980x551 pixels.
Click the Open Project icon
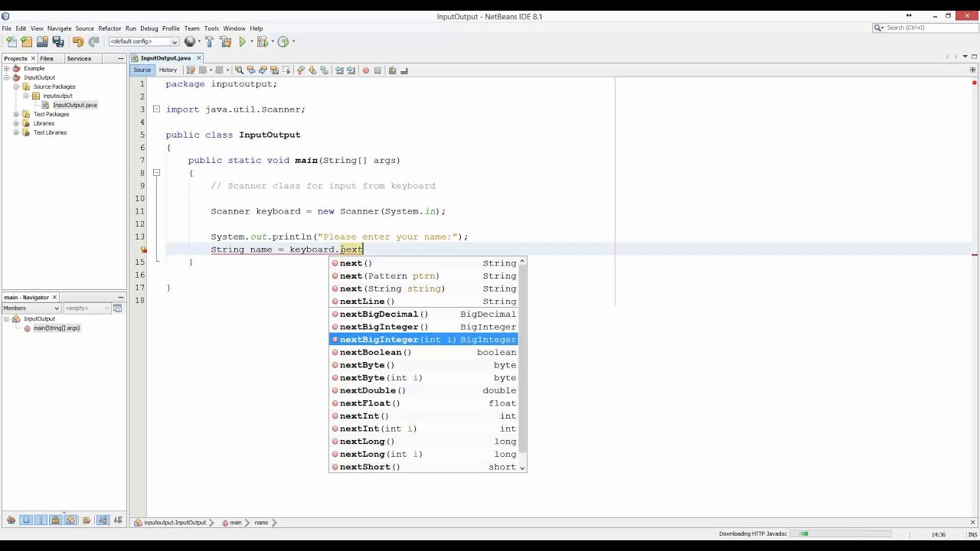[42, 42]
